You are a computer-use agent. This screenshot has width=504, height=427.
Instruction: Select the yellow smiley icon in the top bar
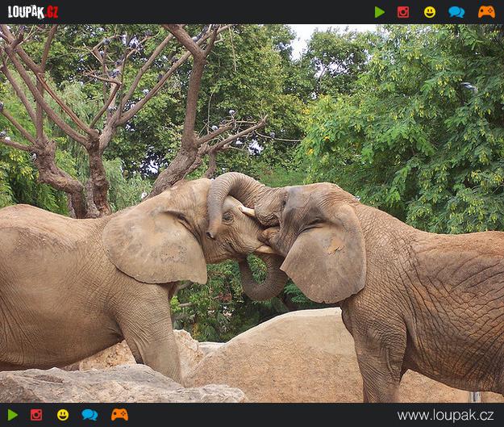(x=430, y=12)
